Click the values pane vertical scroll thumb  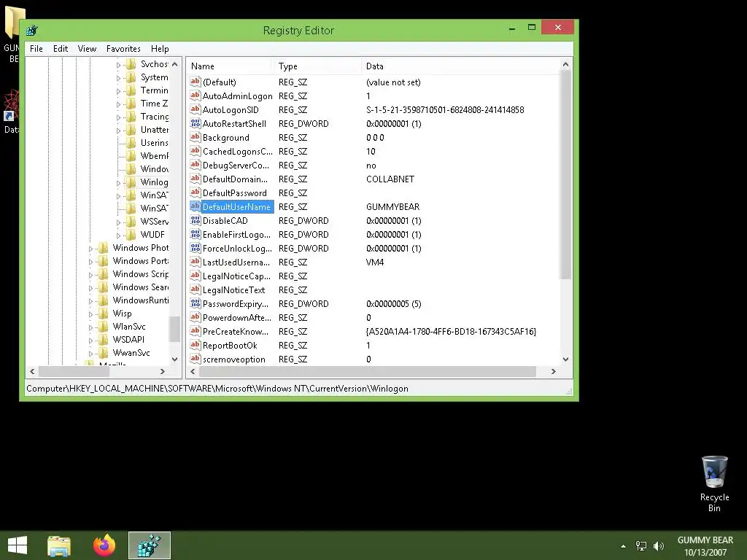coord(565,175)
